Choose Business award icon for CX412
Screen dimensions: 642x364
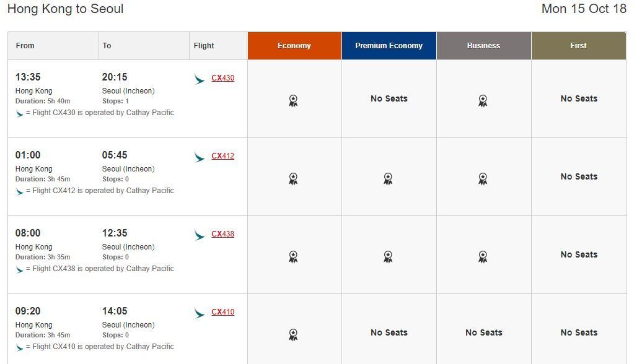pyautogui.click(x=483, y=179)
